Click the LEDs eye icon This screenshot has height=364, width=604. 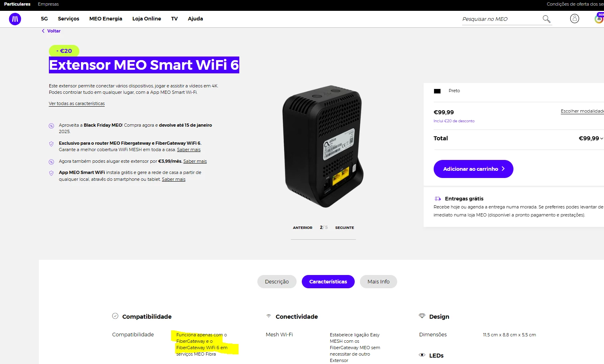(x=422, y=355)
